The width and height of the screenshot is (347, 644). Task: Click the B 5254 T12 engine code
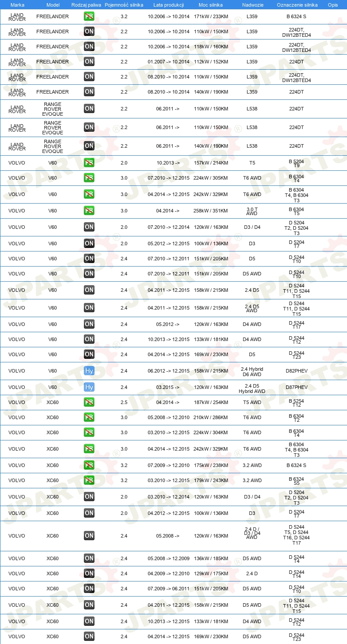point(297,403)
